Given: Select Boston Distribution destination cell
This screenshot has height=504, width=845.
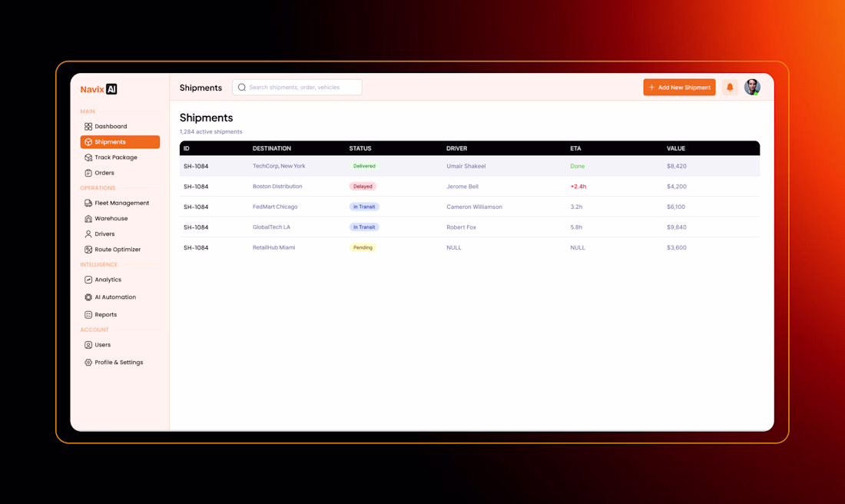Looking at the screenshot, I should tap(277, 187).
